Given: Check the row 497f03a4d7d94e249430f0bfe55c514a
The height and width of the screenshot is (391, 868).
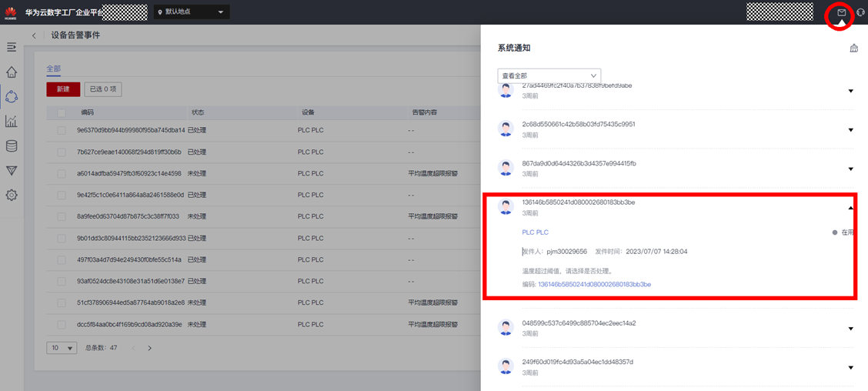Looking at the screenshot, I should (x=62, y=259).
